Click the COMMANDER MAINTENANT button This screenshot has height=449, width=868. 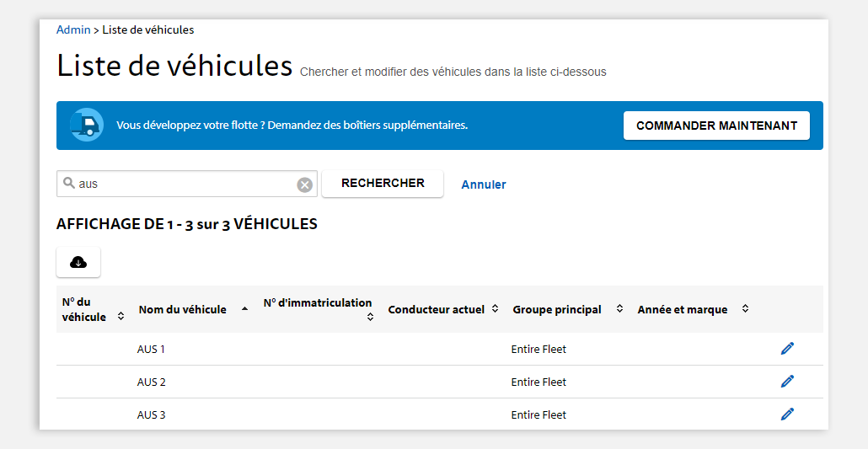coord(716,126)
